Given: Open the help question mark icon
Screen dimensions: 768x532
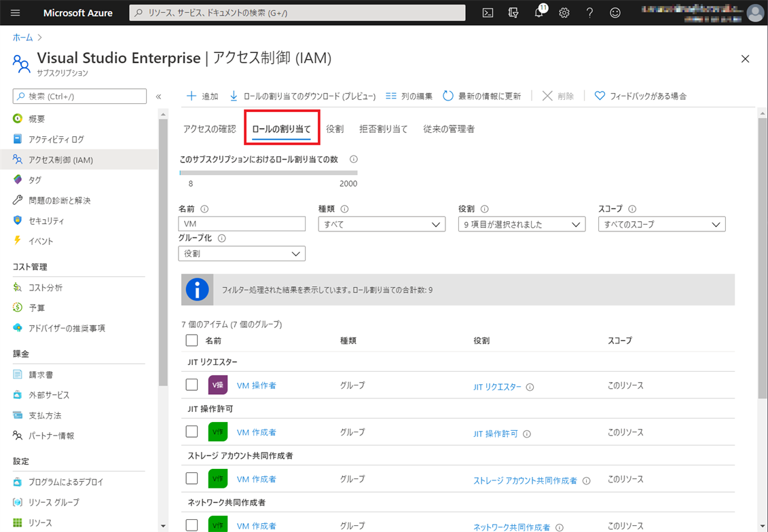Looking at the screenshot, I should [x=589, y=13].
